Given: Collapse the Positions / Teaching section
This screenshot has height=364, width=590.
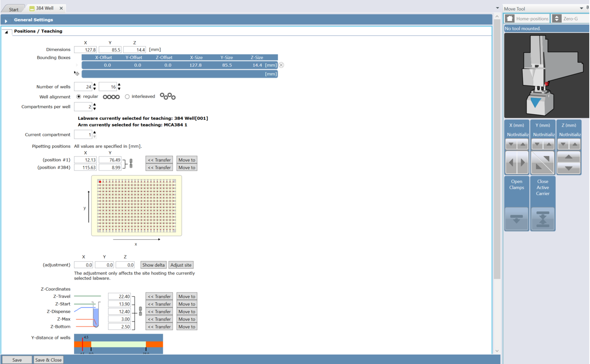Looking at the screenshot, I should coord(6,32).
